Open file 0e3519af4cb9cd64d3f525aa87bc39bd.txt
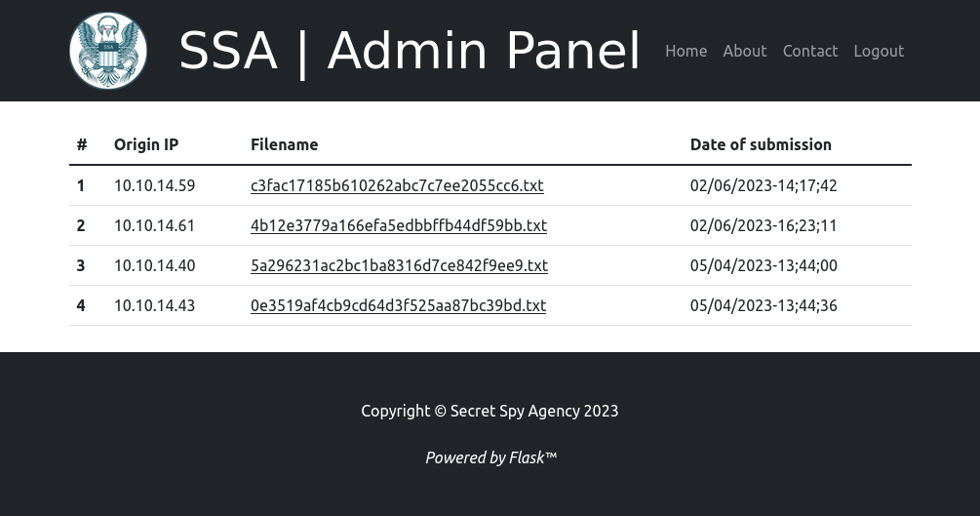Viewport: 980px width, 516px height. click(398, 305)
